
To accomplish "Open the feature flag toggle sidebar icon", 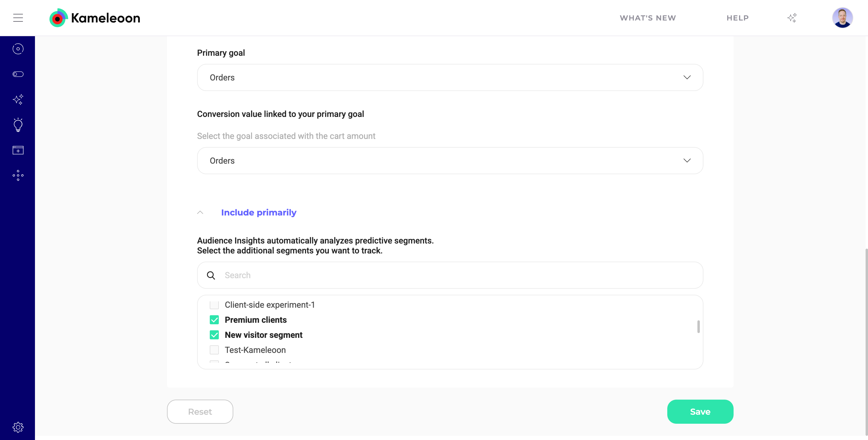I will pos(18,74).
